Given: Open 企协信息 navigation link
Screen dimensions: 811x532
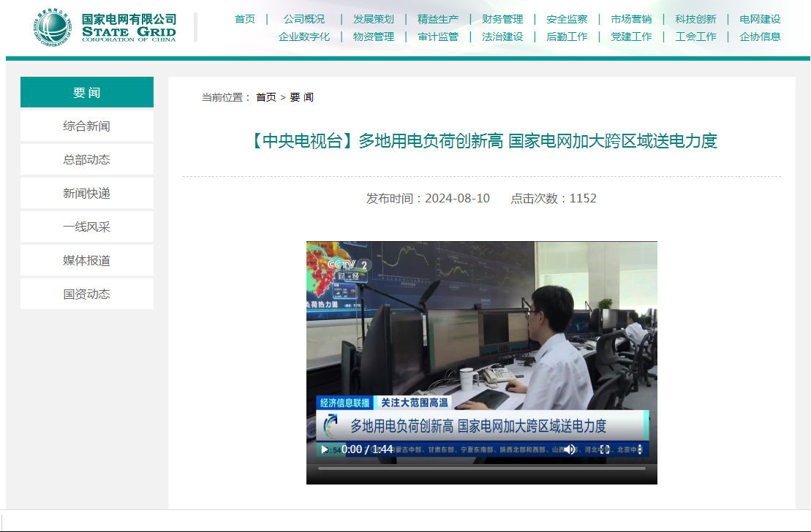Looking at the screenshot, I should (760, 37).
